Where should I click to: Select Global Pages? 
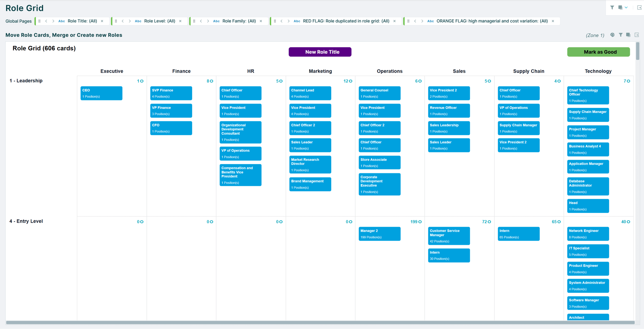pyautogui.click(x=18, y=21)
